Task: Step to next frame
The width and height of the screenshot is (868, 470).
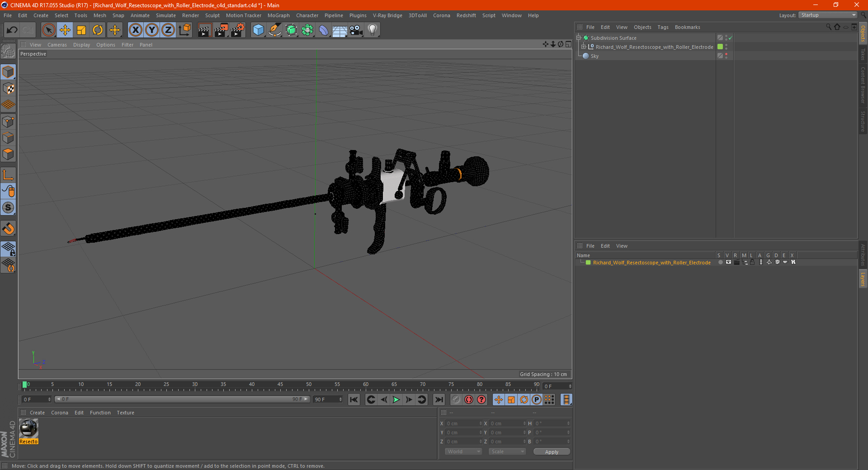Action: coord(409,399)
